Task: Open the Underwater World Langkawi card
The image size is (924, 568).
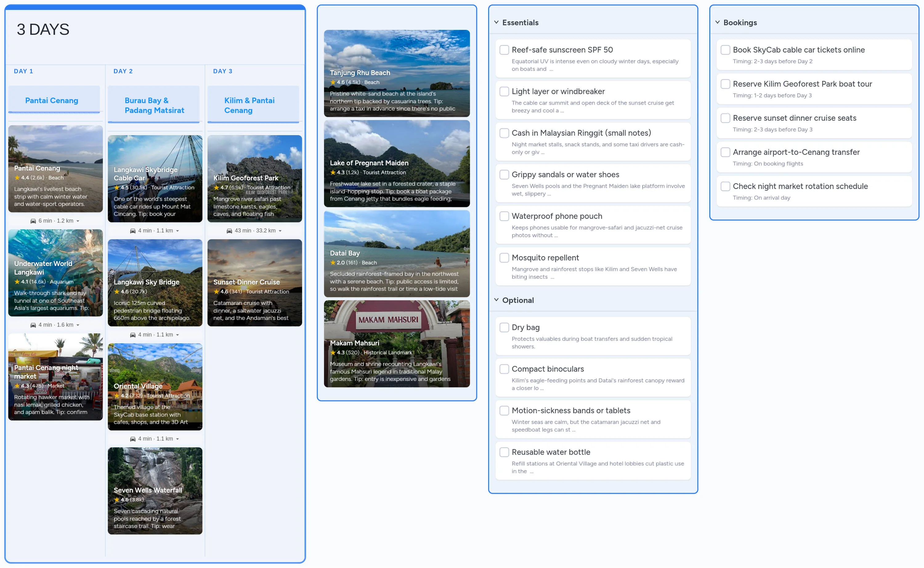Action: pos(56,273)
